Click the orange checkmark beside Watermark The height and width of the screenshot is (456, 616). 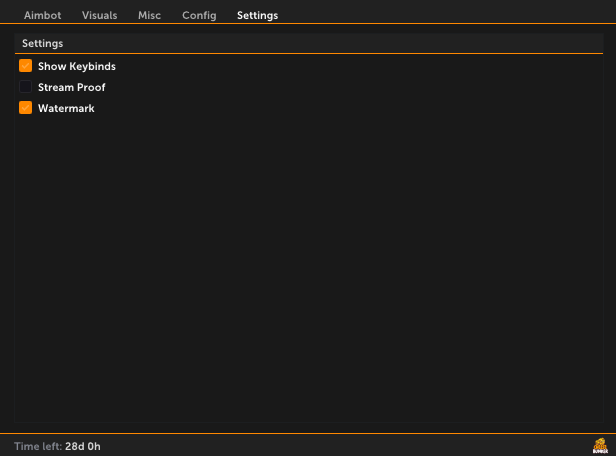point(26,108)
